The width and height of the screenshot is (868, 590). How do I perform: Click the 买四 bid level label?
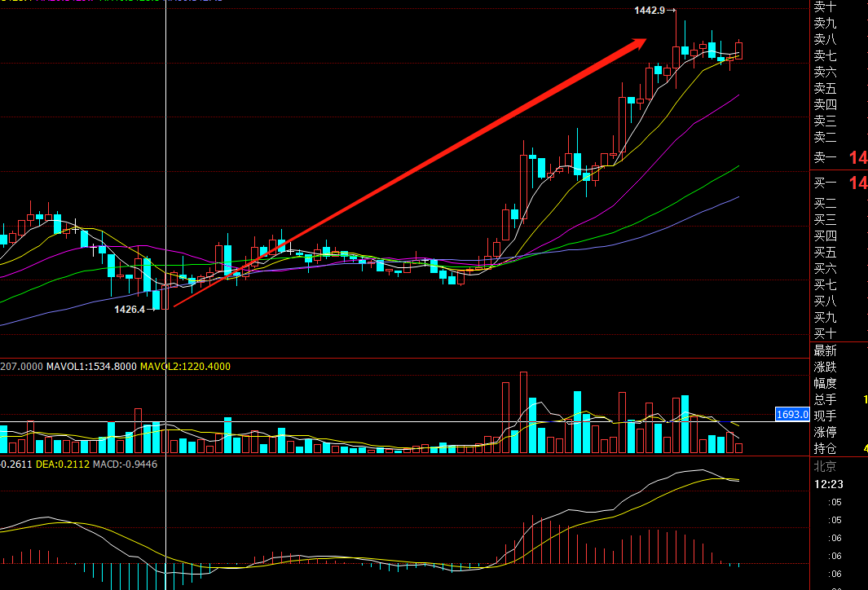tap(826, 236)
